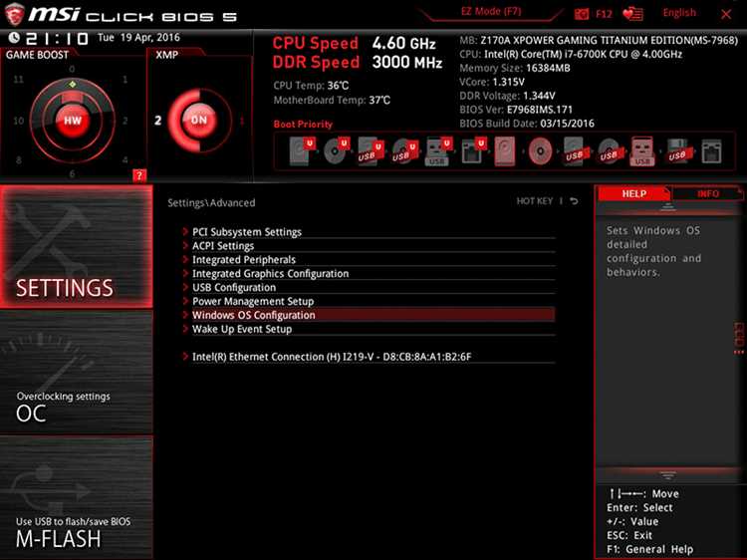Open ACPI Settings submenu
Viewport: 747px width, 560px height.
(369, 246)
